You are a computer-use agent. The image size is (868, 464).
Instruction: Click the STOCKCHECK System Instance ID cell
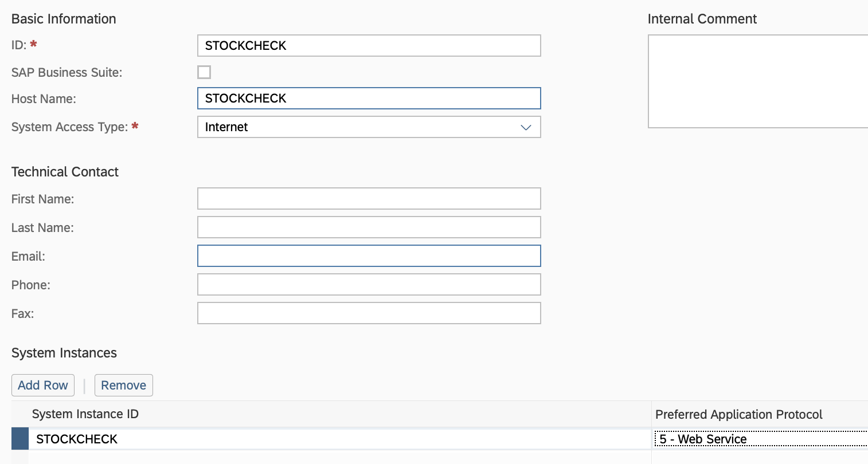338,439
